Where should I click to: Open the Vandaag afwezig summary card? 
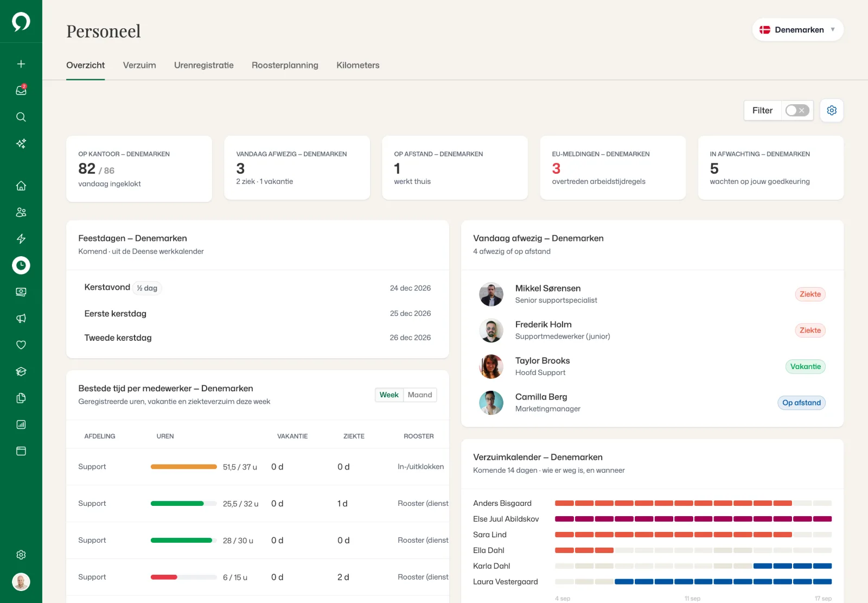pos(297,168)
